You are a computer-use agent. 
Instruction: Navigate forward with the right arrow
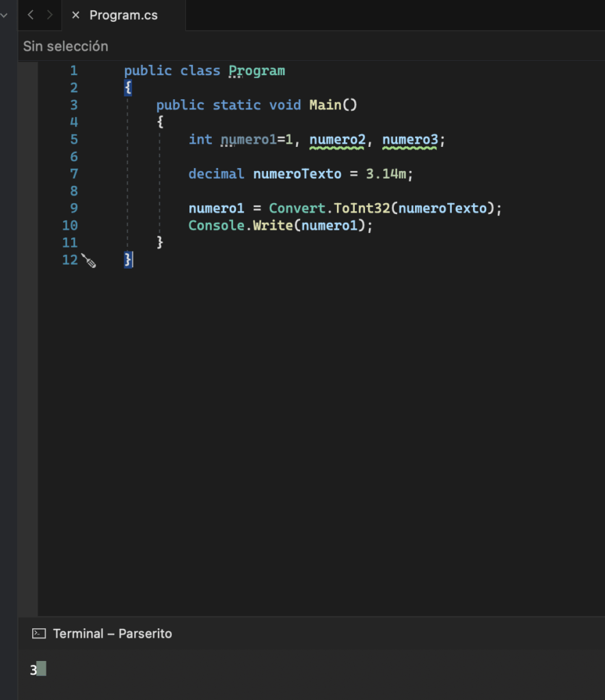49,15
